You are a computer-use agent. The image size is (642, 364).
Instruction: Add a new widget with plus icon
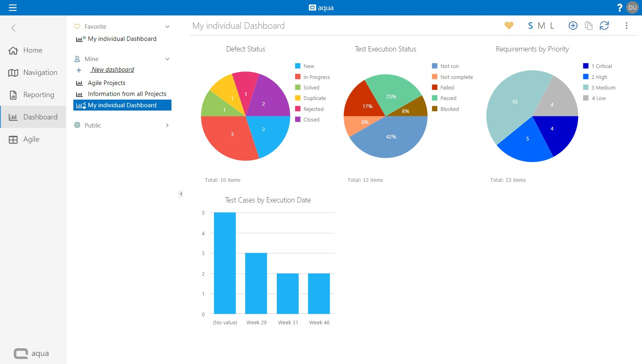(573, 26)
